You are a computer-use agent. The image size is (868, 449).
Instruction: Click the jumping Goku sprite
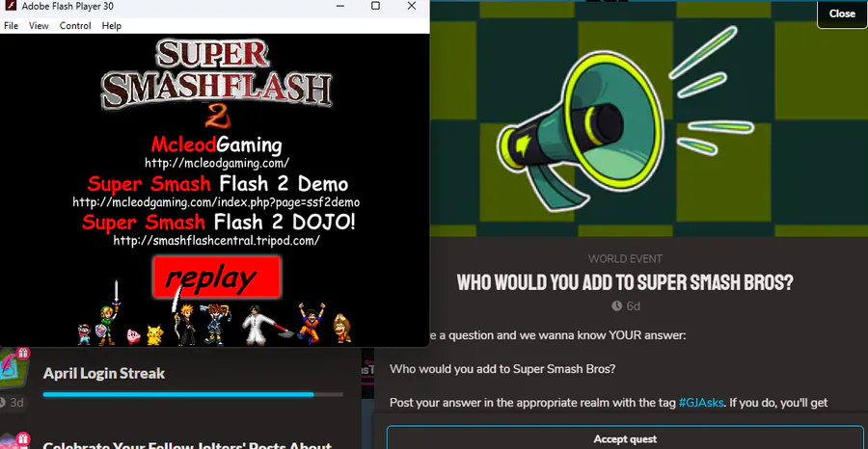tap(311, 323)
